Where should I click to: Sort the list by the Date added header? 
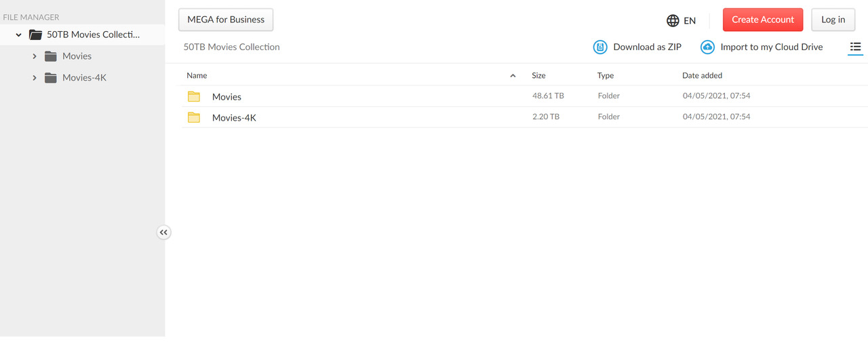click(x=702, y=75)
